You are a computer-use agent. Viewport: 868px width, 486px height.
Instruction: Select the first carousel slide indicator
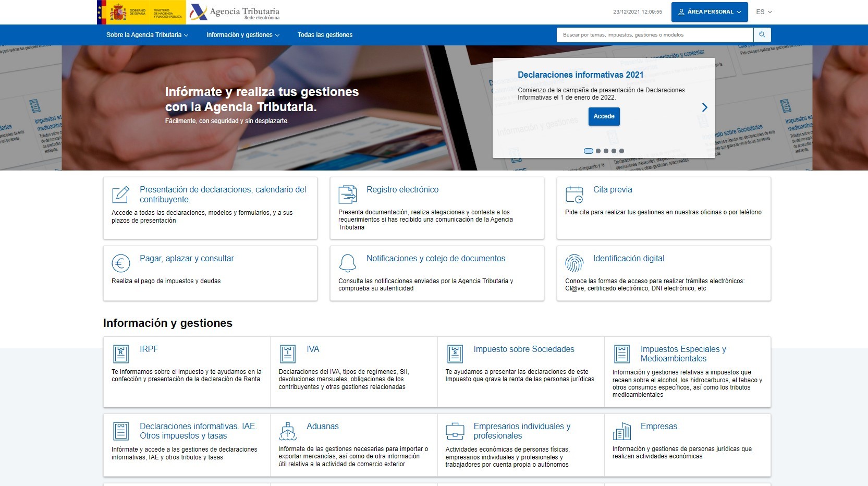click(589, 151)
